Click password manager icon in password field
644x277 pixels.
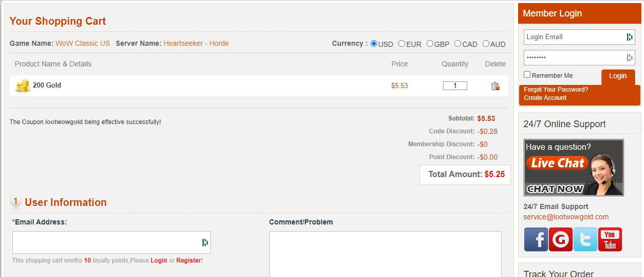630,58
